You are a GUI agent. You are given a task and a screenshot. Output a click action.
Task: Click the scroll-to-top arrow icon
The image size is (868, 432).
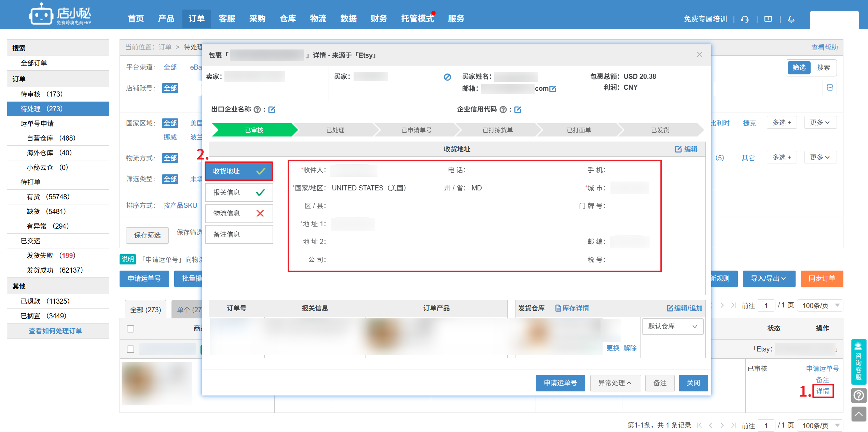pos(858,414)
